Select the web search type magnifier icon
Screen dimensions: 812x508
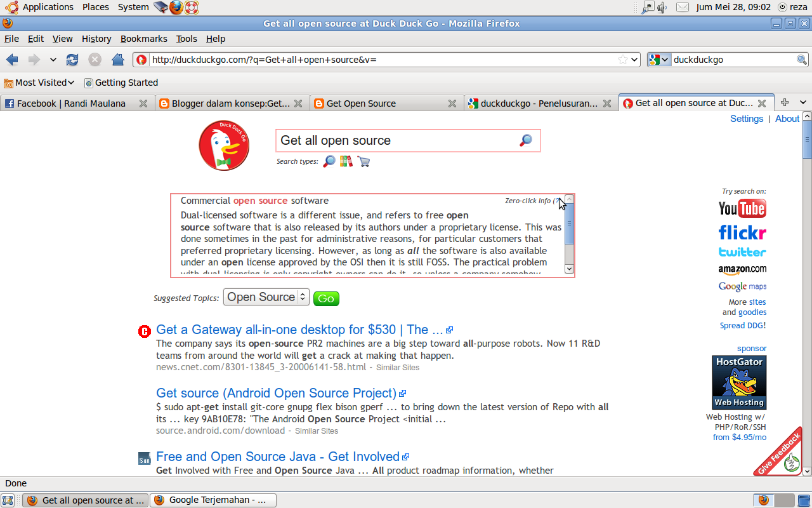[329, 161]
